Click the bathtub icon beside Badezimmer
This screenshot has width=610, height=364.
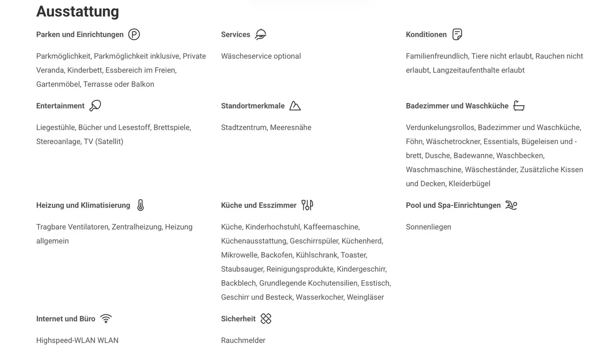519,106
